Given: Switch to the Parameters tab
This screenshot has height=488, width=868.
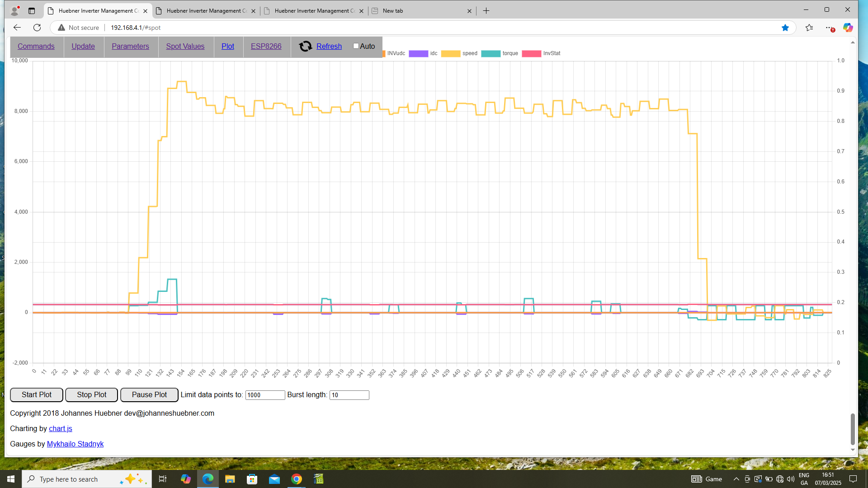Looking at the screenshot, I should [x=130, y=46].
